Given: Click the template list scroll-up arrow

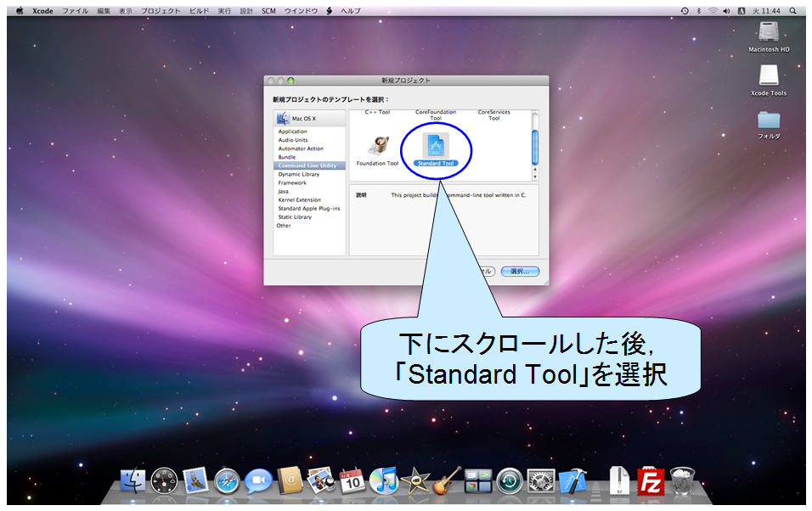Looking at the screenshot, I should [535, 170].
